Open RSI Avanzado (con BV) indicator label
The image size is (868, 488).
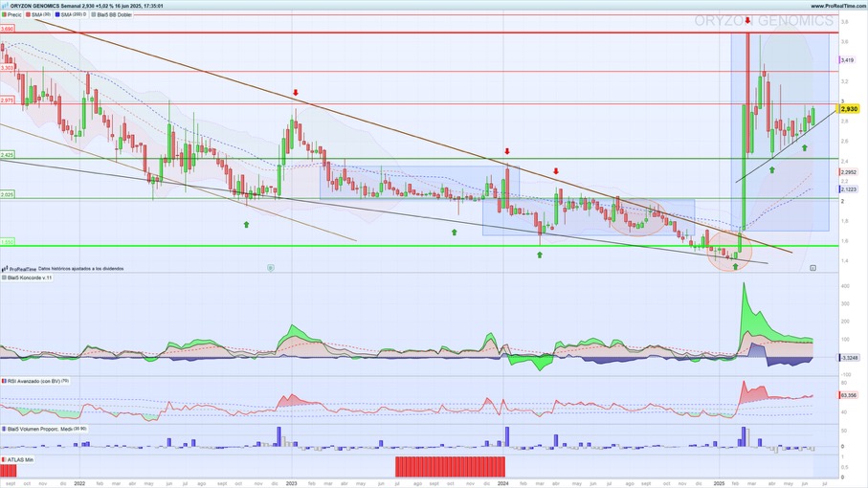point(34,381)
